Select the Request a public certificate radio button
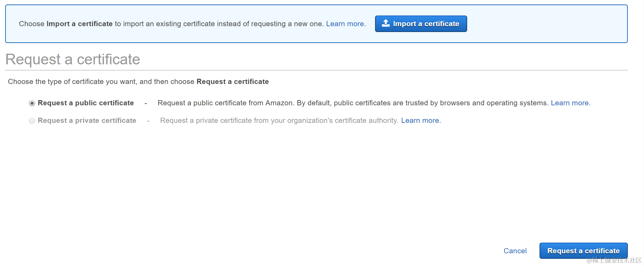The height and width of the screenshot is (266, 644). click(x=32, y=103)
